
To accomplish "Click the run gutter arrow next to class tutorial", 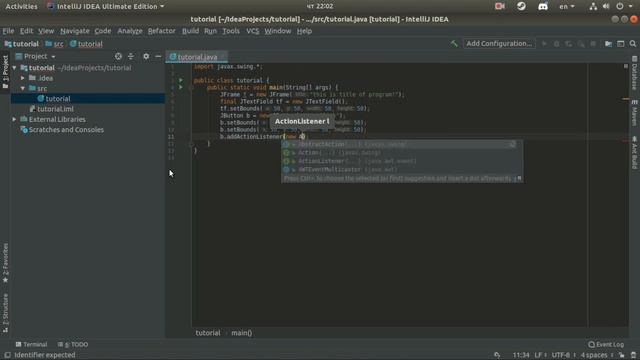I will point(181,80).
